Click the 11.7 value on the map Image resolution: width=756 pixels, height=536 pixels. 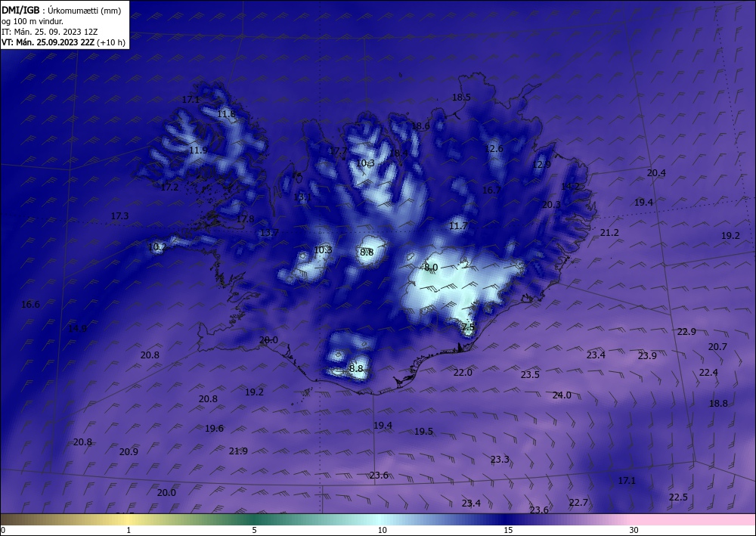click(458, 225)
